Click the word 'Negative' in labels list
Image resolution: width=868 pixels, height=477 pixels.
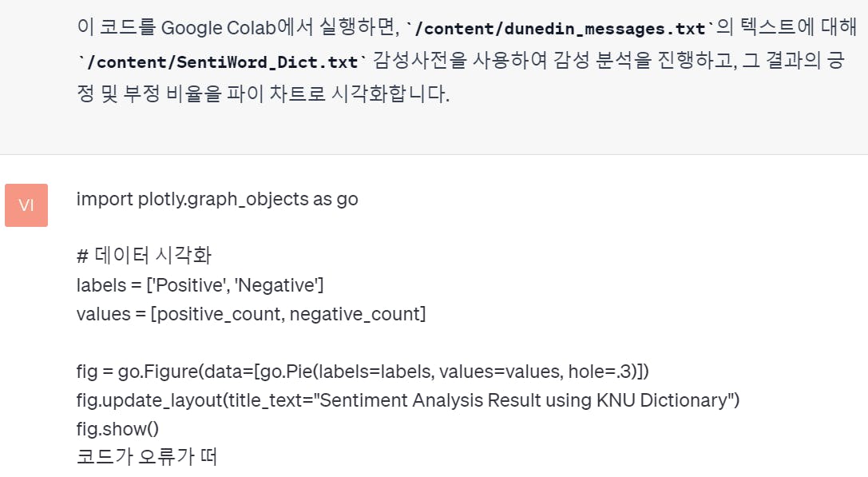click(x=276, y=284)
